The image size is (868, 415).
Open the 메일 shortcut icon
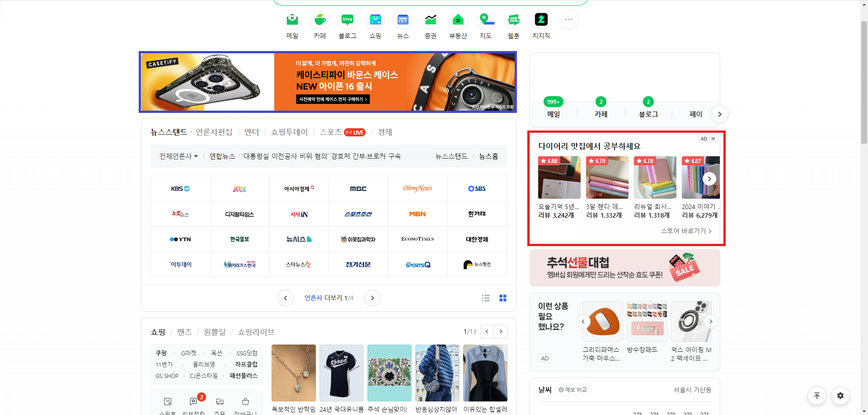(292, 20)
